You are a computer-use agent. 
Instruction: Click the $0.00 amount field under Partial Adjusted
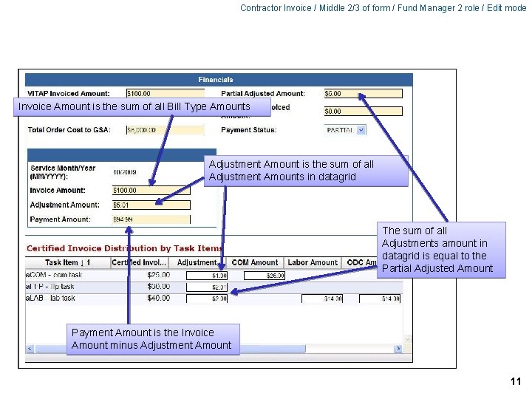(x=364, y=112)
